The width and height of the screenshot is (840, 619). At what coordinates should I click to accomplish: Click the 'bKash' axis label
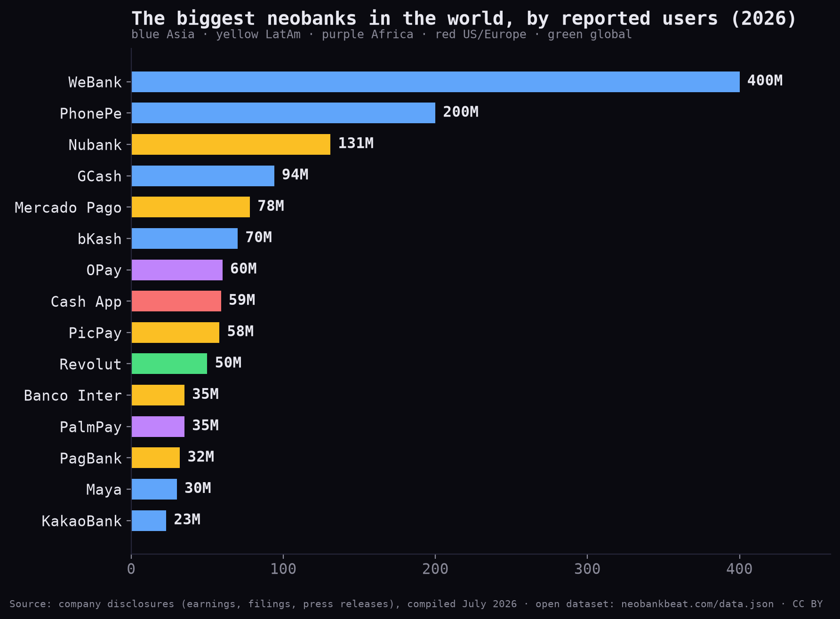click(x=100, y=239)
